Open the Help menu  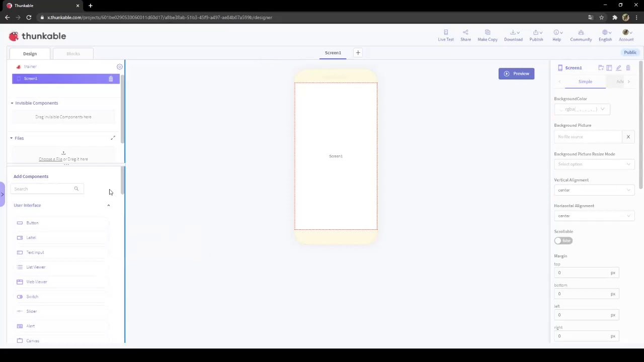coord(557,36)
